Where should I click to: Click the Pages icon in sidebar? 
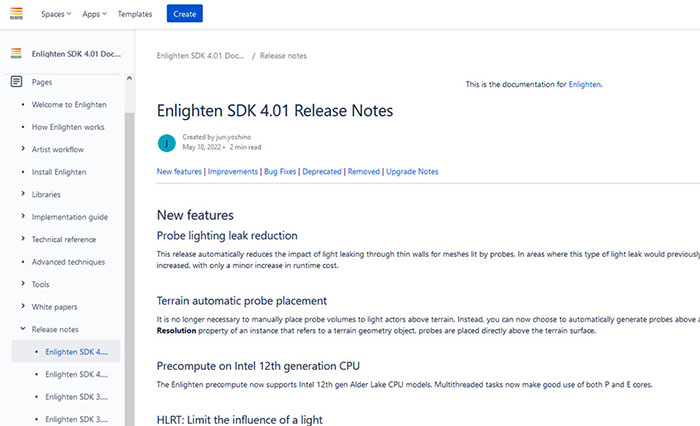(16, 81)
